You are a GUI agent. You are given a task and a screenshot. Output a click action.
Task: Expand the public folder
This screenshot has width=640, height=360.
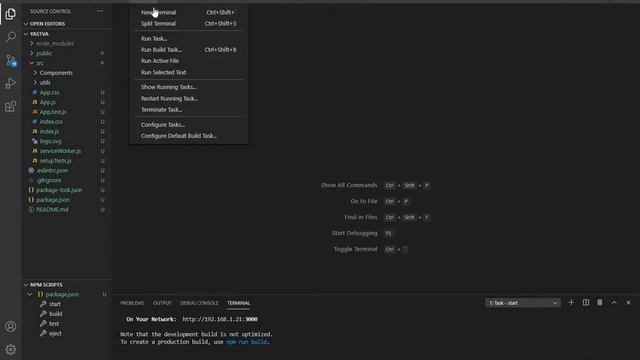coord(44,53)
